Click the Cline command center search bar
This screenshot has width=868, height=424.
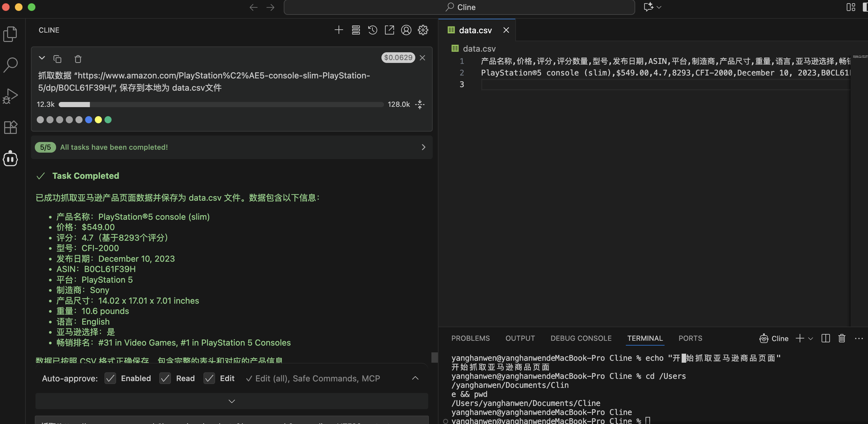(459, 7)
